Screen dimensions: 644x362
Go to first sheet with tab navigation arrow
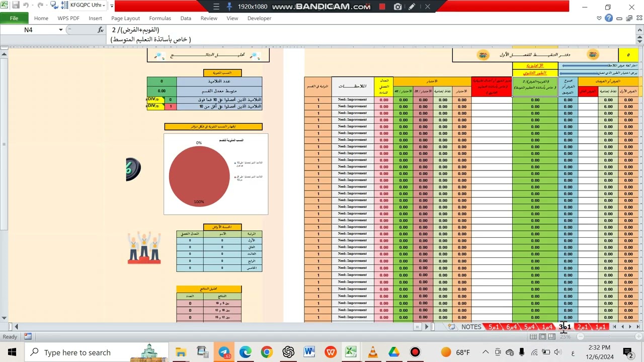(x=614, y=327)
